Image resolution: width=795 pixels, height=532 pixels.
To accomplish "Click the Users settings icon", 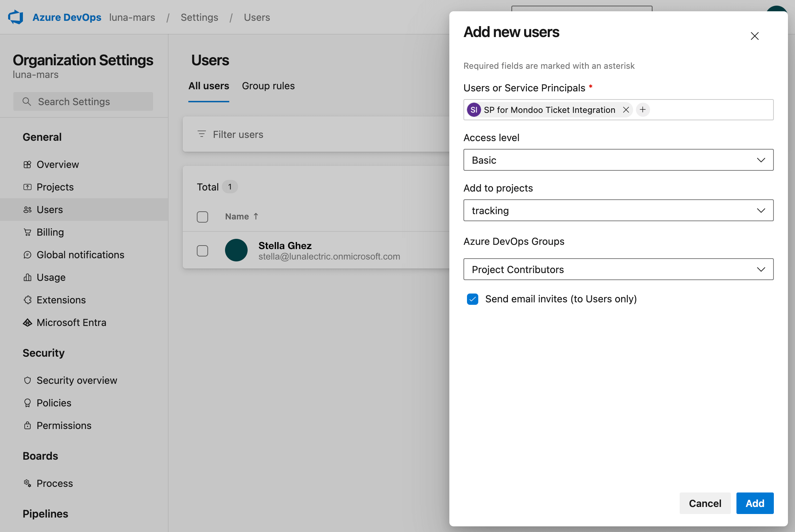I will 27,208.
